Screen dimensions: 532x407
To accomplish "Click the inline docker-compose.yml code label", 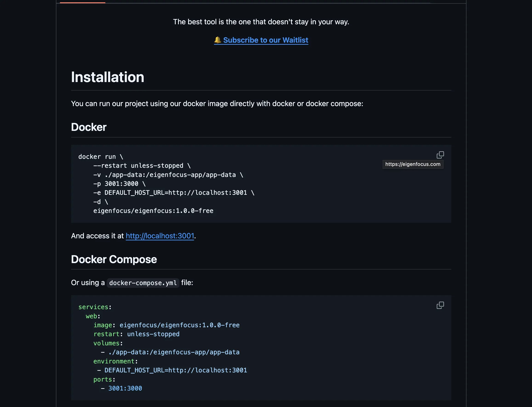I will click(x=143, y=283).
